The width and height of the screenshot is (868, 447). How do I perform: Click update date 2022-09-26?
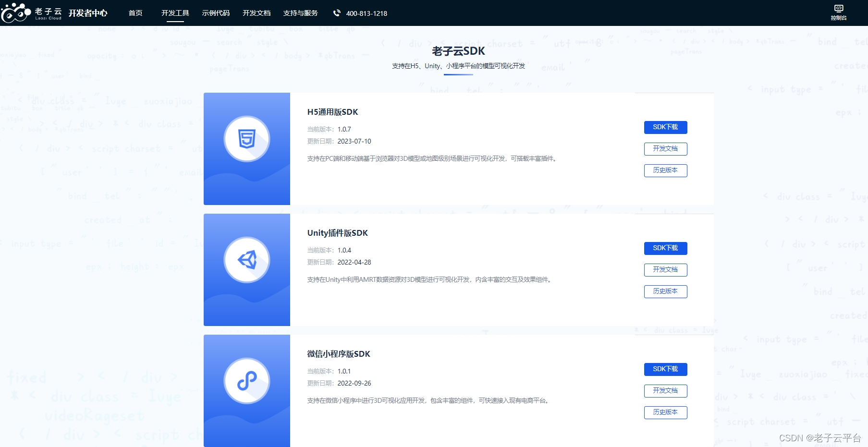(355, 383)
